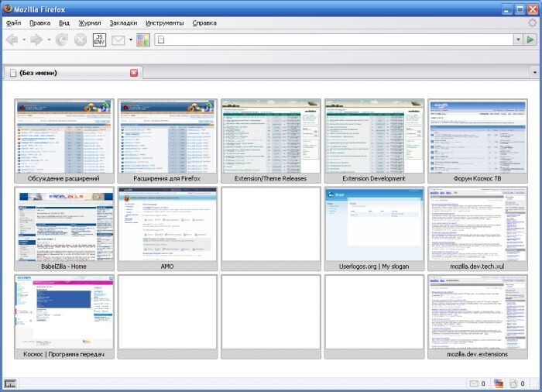The image size is (542, 392).
Task: Reload the page with the refresh icon
Action: click(62, 40)
